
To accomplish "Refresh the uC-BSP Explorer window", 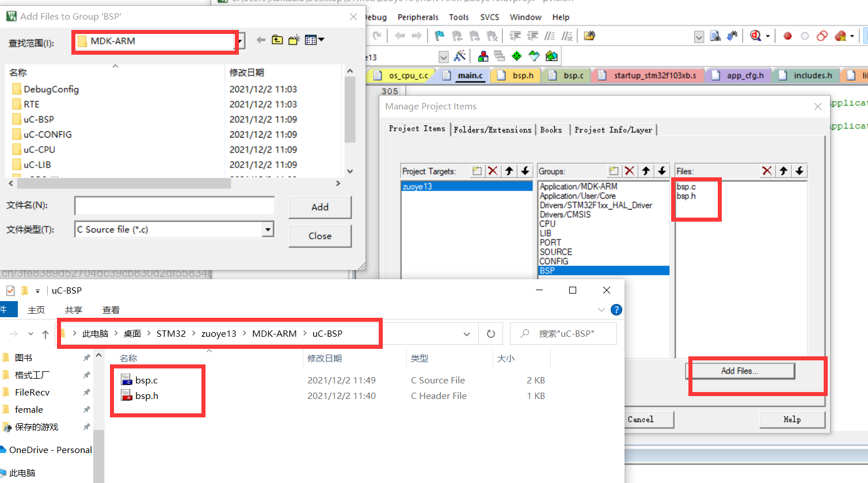I will pyautogui.click(x=491, y=334).
